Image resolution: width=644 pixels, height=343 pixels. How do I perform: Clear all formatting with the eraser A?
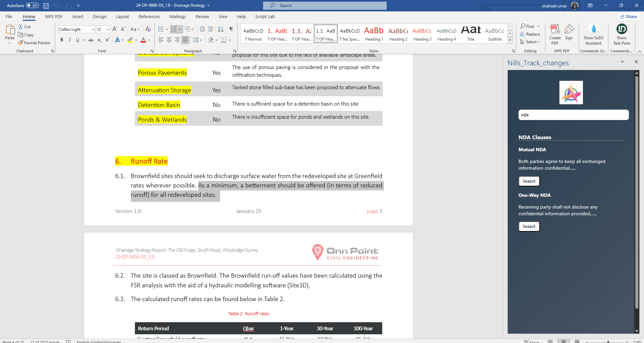[148, 29]
